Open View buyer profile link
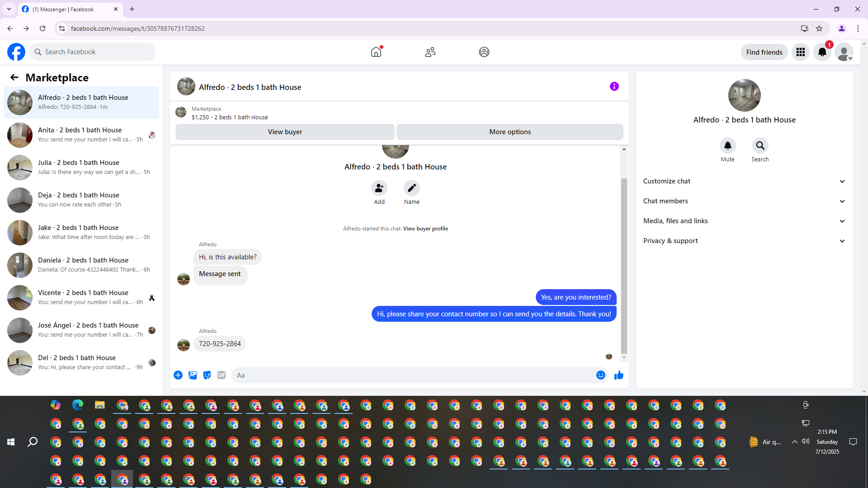 coord(425,229)
